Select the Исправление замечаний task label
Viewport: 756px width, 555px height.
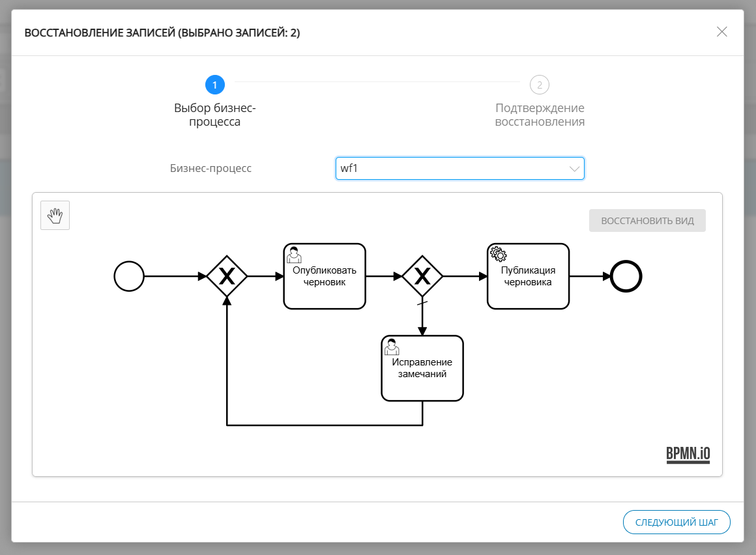coord(422,369)
